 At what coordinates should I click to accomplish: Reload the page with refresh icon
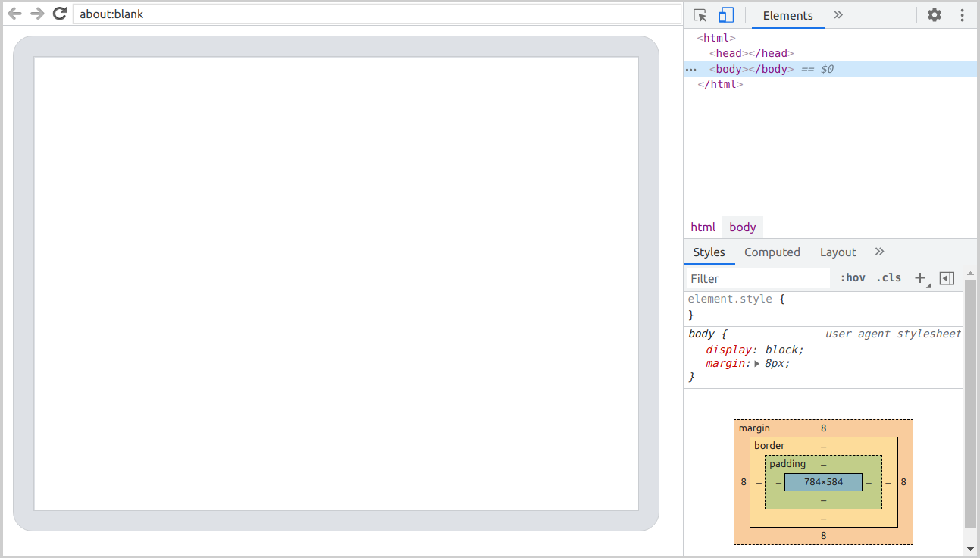click(60, 14)
